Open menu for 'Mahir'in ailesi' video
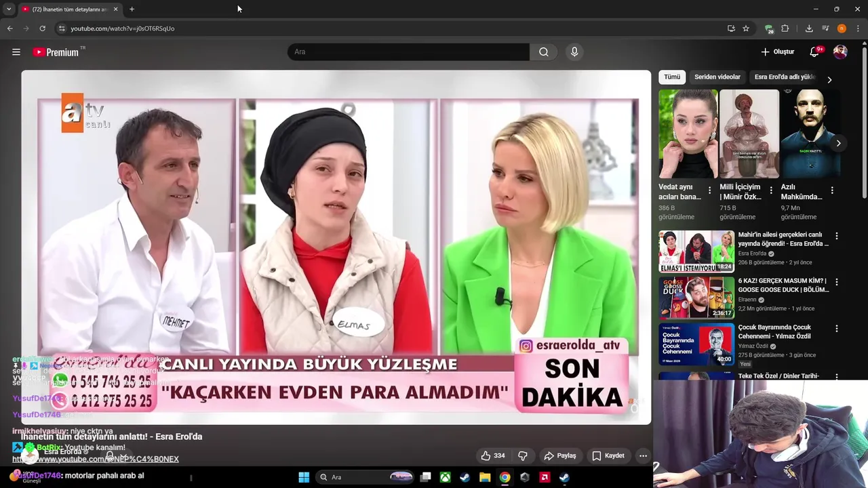The height and width of the screenshot is (488, 868). (837, 236)
